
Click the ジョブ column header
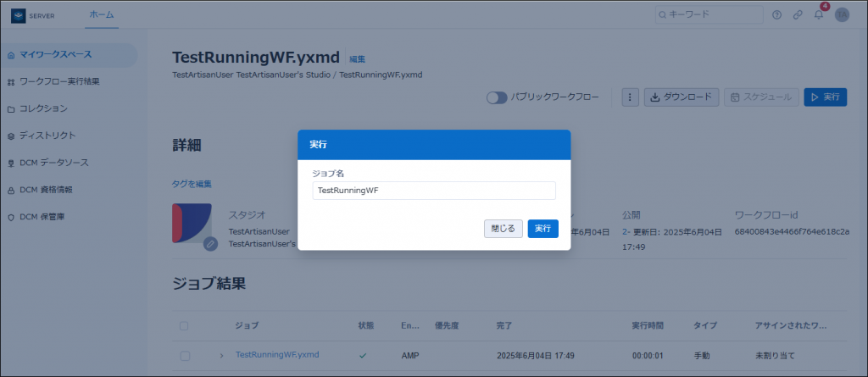[247, 326]
